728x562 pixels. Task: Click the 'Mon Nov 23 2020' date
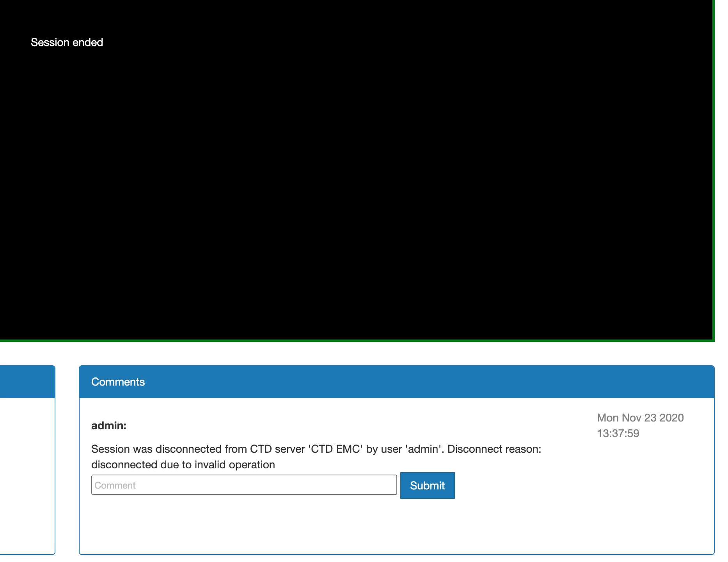[x=640, y=418]
